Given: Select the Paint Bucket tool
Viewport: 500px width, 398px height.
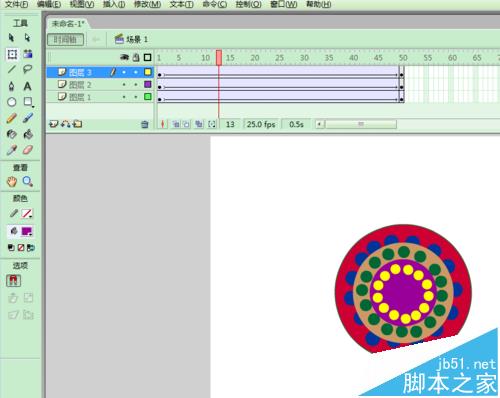Looking at the screenshot, I should (28, 134).
